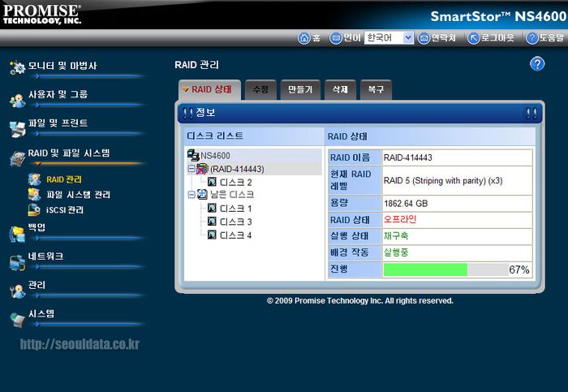568x392 pixels.
Task: Open the 백업 menu
Action: 37,227
